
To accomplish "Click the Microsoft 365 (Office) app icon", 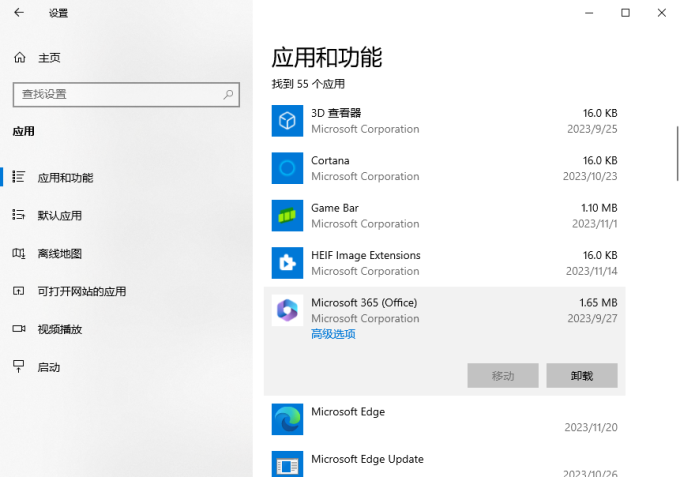I will (x=287, y=310).
